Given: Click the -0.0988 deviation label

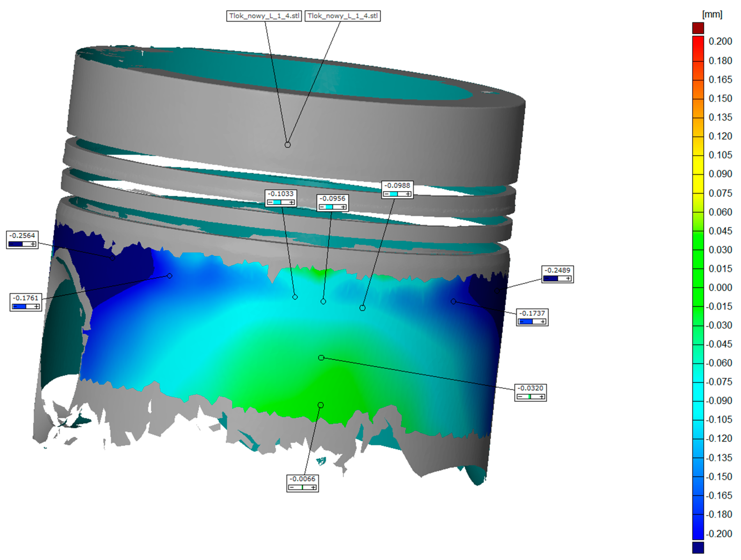Looking at the screenshot, I should point(397,185).
